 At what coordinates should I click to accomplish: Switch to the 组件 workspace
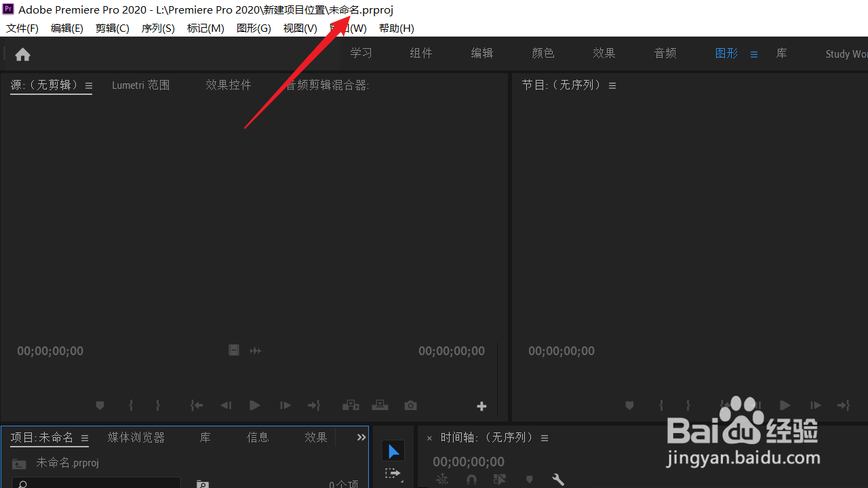tap(421, 54)
